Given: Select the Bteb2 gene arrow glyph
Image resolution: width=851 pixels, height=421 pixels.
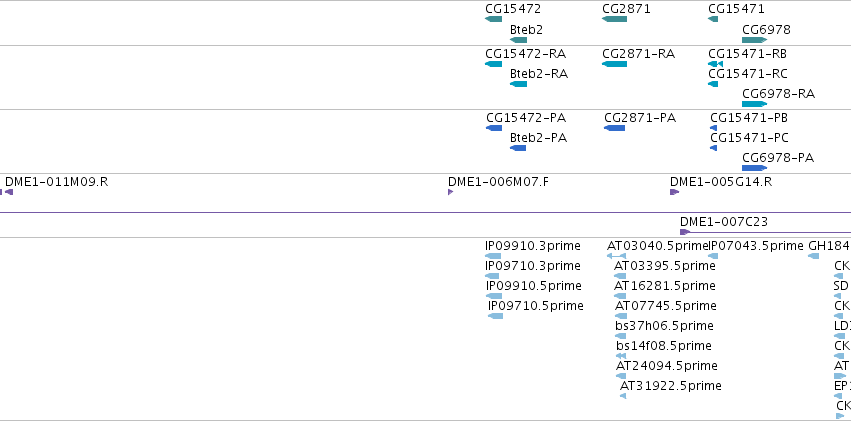Looking at the screenshot, I should click(x=518, y=40).
